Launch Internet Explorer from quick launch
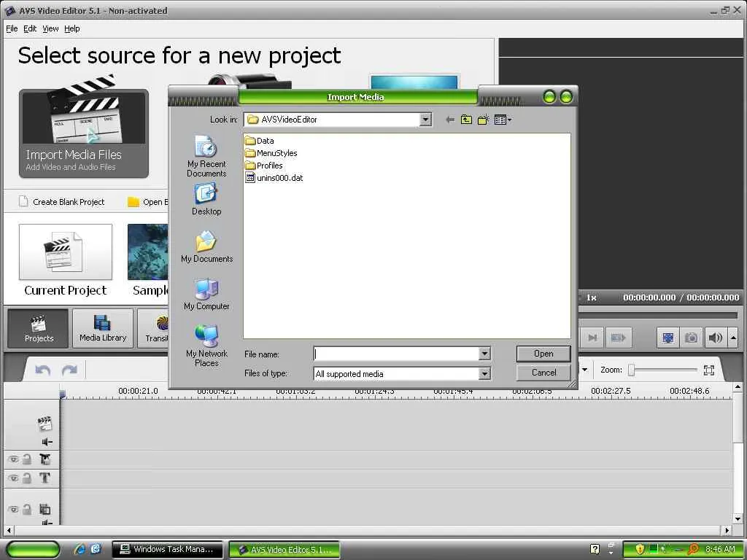 [x=79, y=549]
